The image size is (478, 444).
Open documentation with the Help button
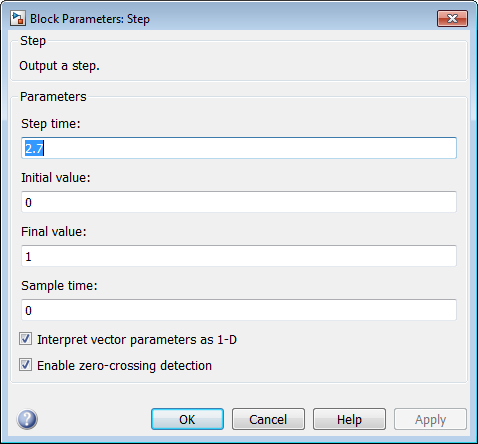(x=349, y=419)
